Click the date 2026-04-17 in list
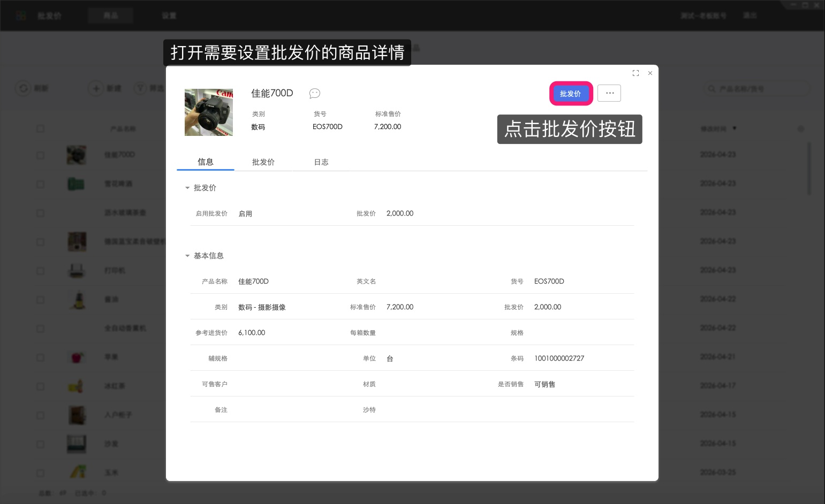The height and width of the screenshot is (504, 825). point(718,386)
